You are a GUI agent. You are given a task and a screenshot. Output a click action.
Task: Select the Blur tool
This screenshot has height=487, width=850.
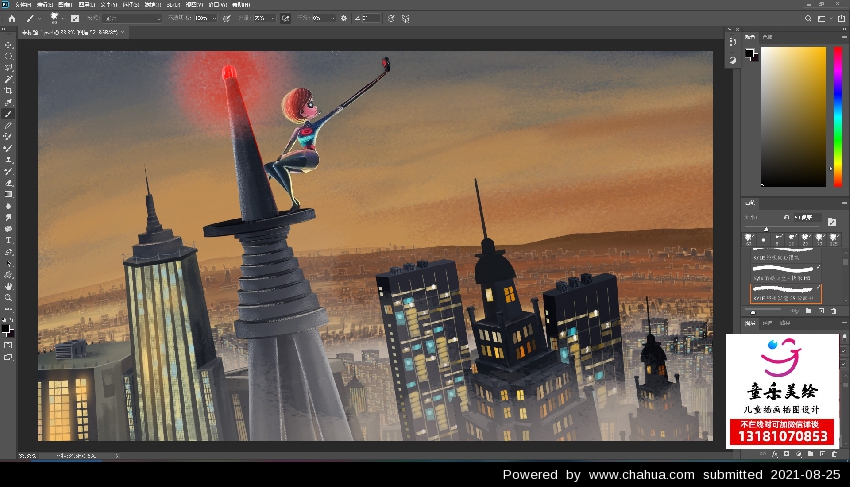[8, 206]
